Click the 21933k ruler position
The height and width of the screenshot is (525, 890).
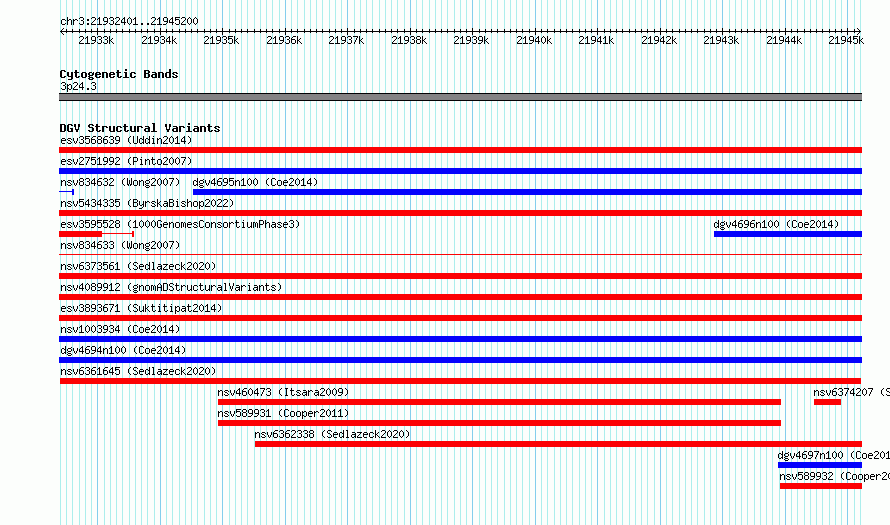(96, 40)
